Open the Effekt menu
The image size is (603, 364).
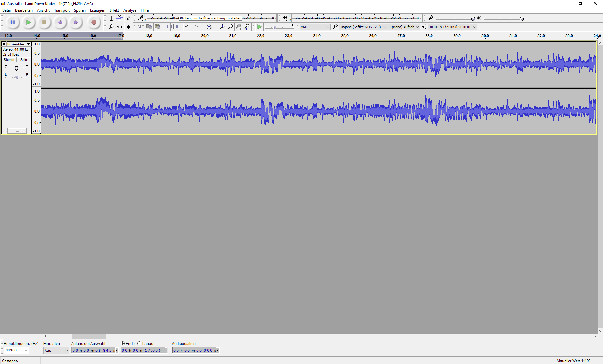point(114,10)
